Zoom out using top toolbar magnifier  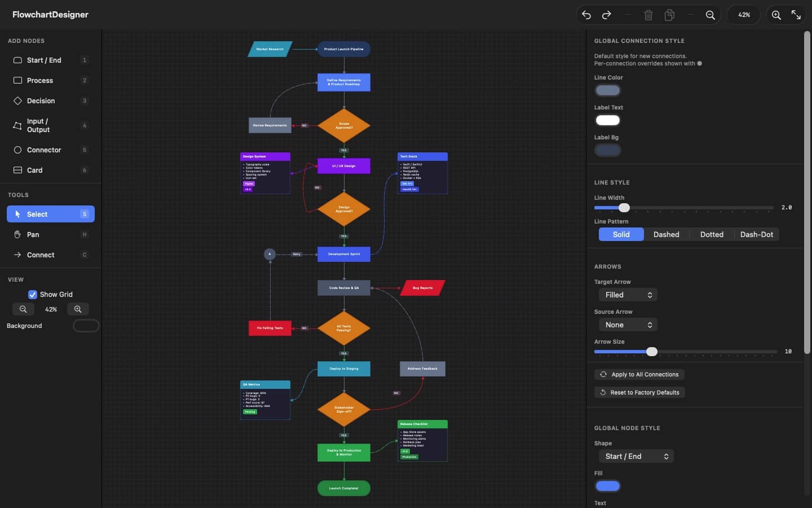click(x=710, y=15)
